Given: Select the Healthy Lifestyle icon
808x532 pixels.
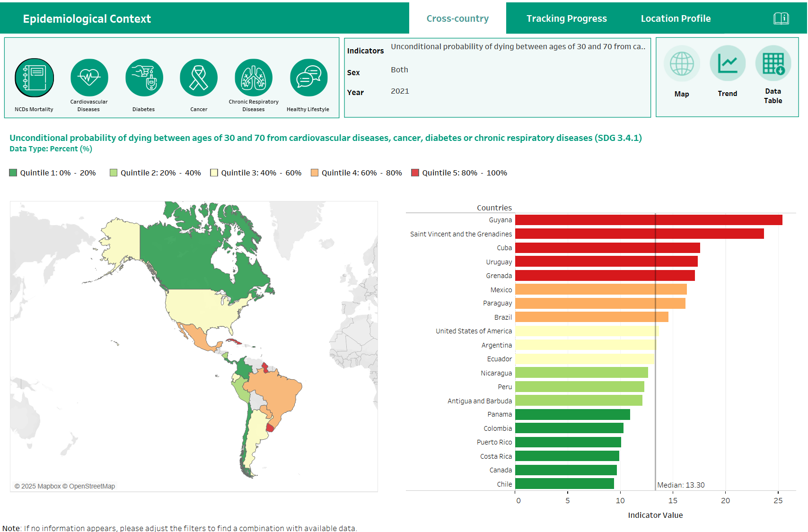Looking at the screenshot, I should coord(308,77).
